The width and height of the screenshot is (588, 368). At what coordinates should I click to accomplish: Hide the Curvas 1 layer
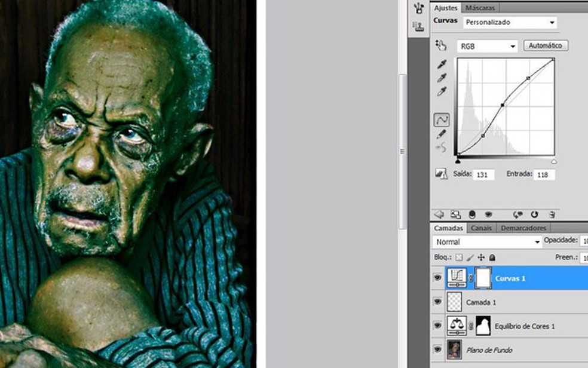click(x=437, y=278)
